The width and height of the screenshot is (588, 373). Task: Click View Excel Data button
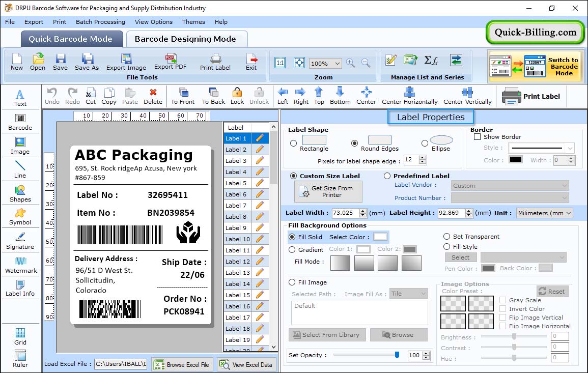point(246,364)
